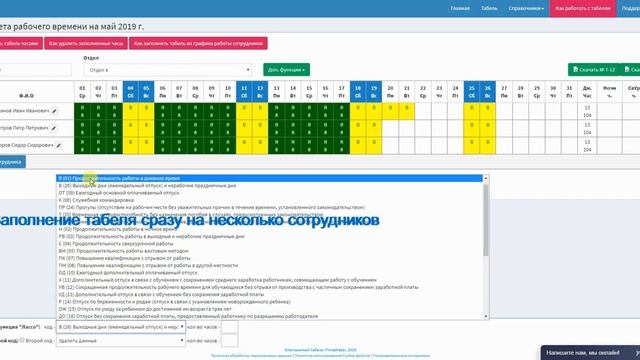Image resolution: width=640 pixels, height=360 pixels.
Task: Choose option Н (02) работа в ночное время
Action: [269, 229]
